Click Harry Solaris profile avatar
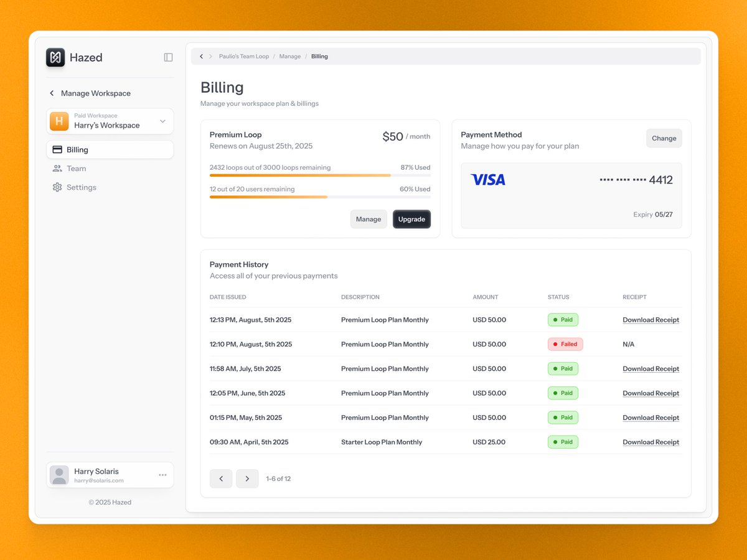Screen dimensions: 747x560 (x=59, y=475)
